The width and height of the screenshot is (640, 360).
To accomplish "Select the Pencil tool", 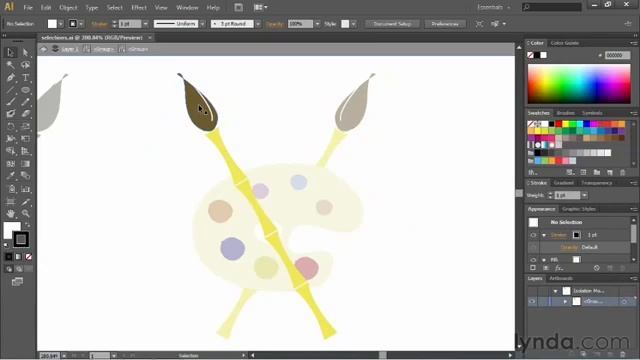I will (25, 102).
